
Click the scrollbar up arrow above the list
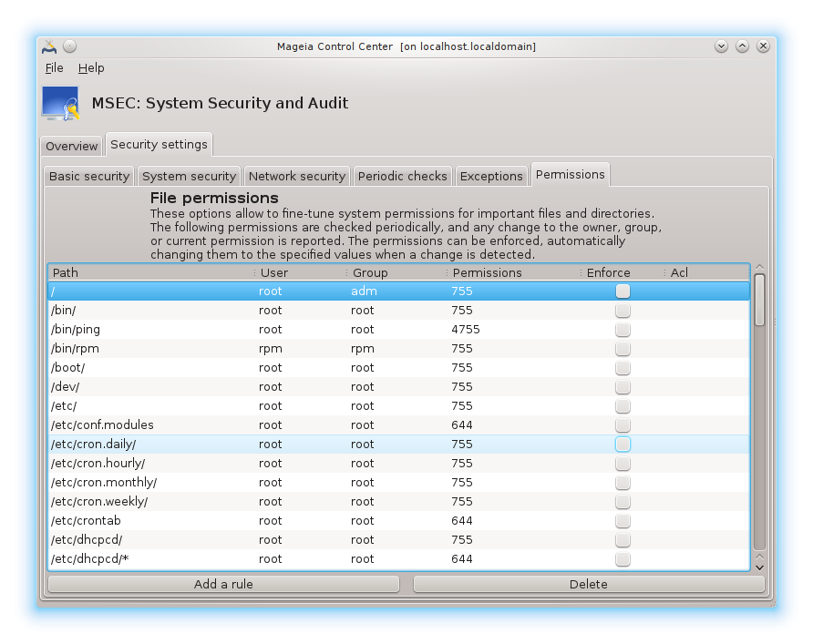(x=759, y=268)
